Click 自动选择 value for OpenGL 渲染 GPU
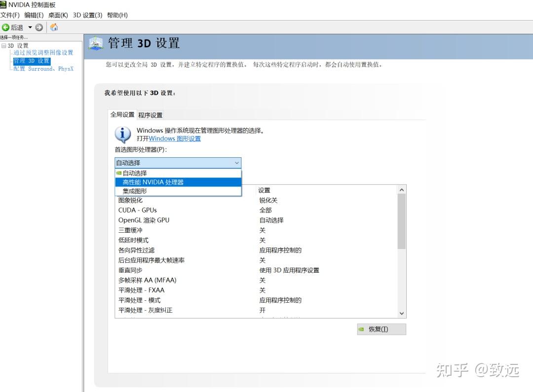The image size is (533, 392). (271, 220)
